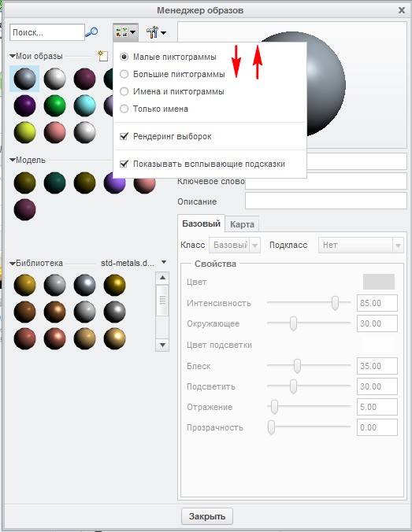Select the first olive sphere in Модель

point(24,183)
